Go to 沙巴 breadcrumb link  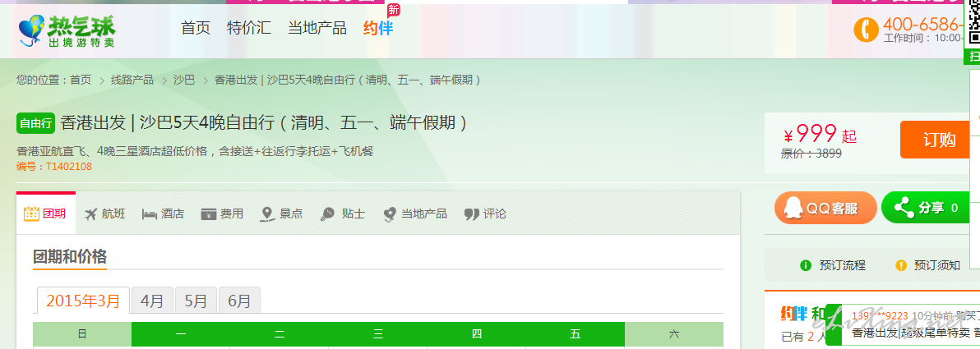[x=184, y=80]
